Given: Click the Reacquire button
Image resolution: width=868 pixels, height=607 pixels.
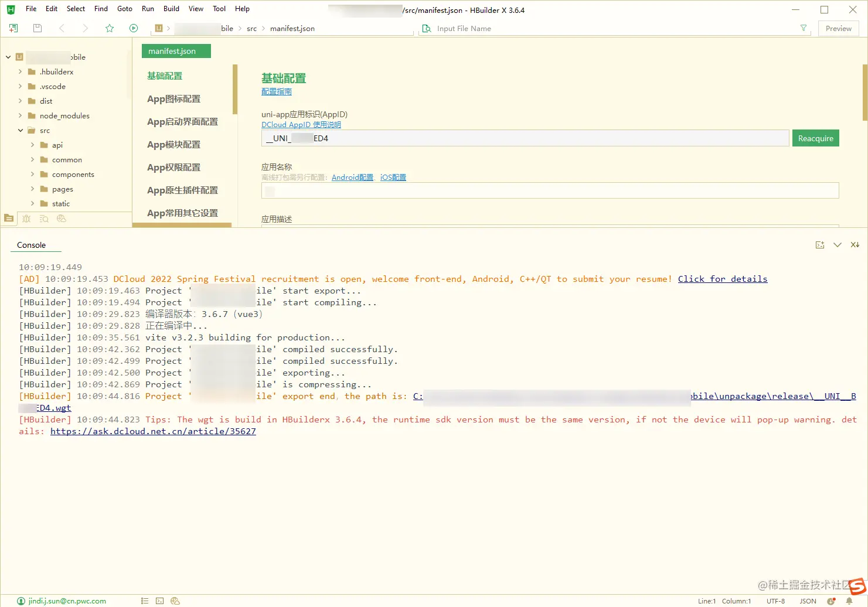Looking at the screenshot, I should click(x=816, y=138).
